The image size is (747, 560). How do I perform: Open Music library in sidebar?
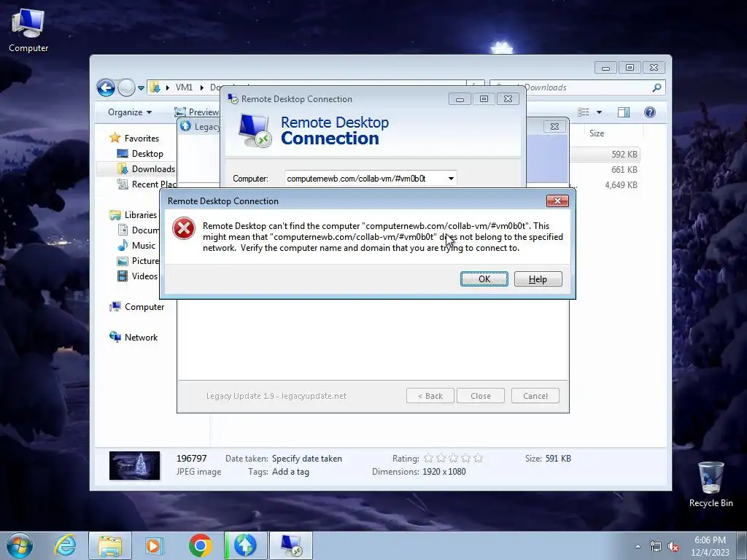click(136, 246)
